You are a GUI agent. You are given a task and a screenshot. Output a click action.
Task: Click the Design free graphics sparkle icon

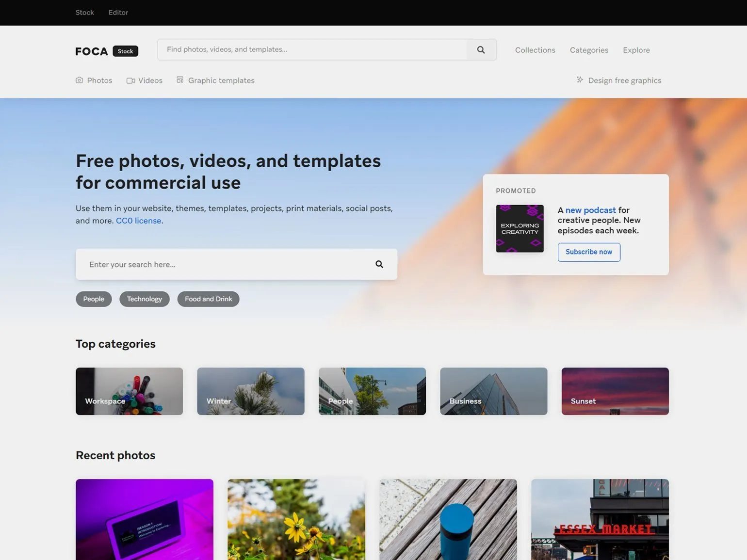point(580,80)
